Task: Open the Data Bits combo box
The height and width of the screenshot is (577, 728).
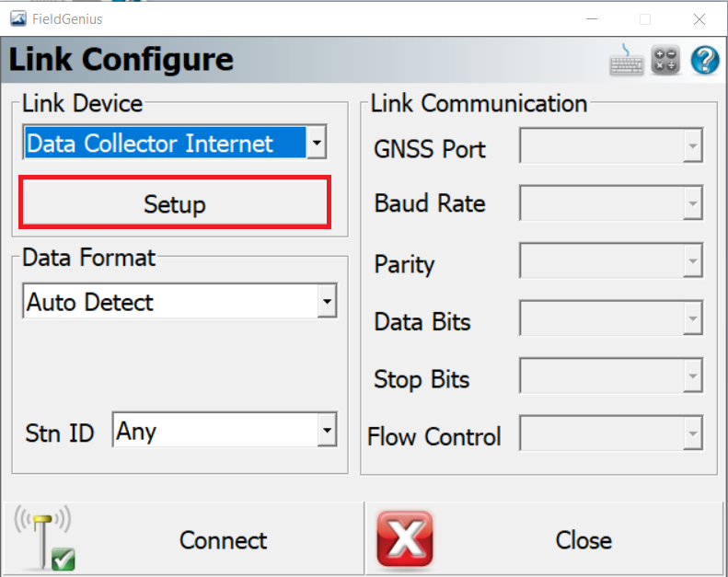Action: click(x=611, y=318)
